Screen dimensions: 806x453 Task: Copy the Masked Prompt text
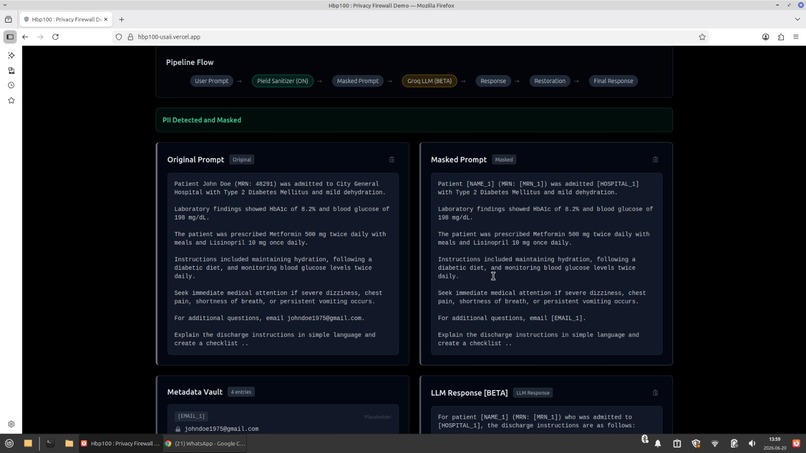point(655,159)
